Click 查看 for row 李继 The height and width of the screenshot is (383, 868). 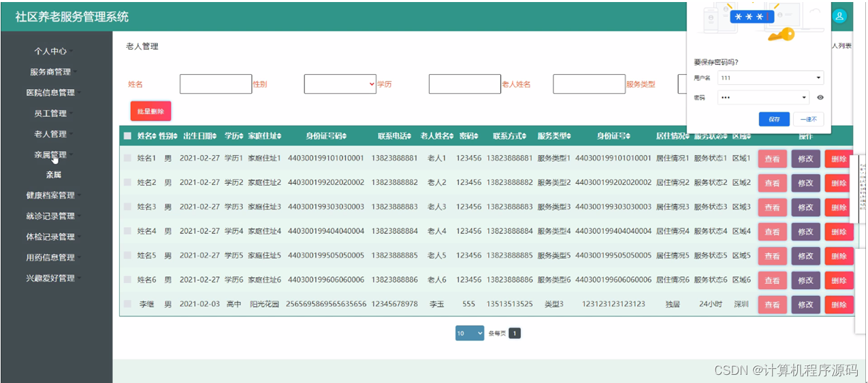(x=772, y=305)
